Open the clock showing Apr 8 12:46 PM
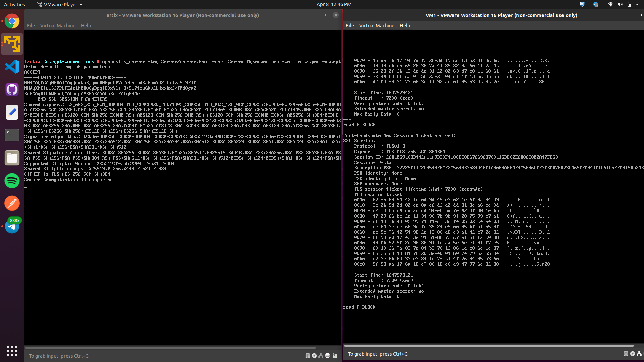 tap(334, 4)
